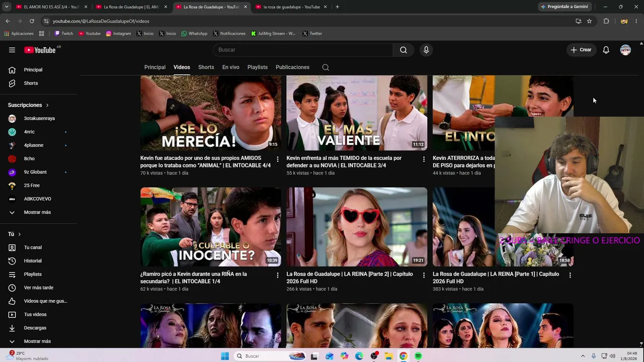Open the tab search dropdown arrow
Screen dimensions: 644x362
(x=8, y=7)
